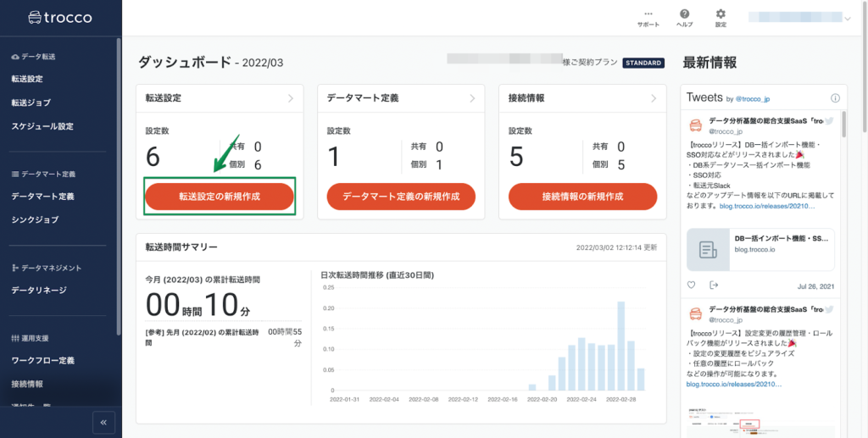
Task: Go to ワークフロー定義 in sidebar
Action: (x=42, y=361)
